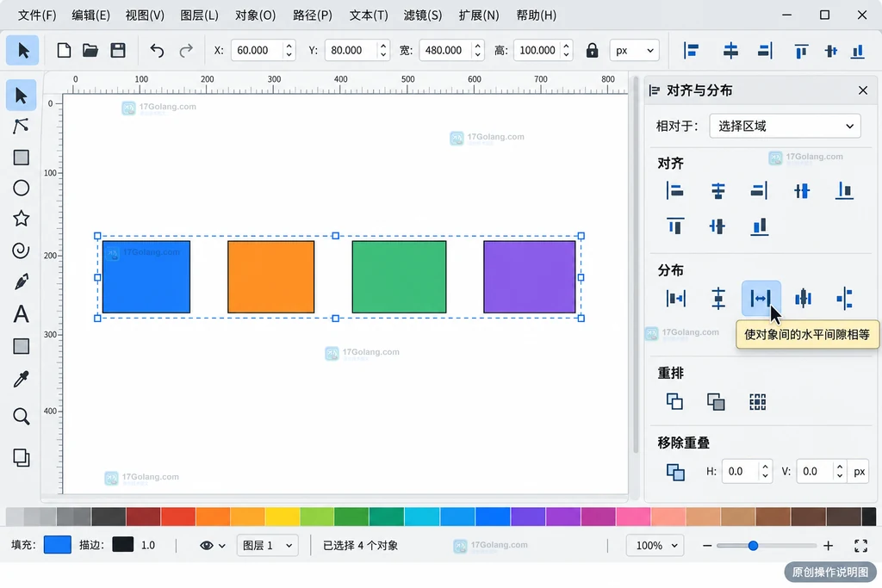Click the black stroke color swatch
Viewport: 882px width, 588px height.
coord(122,544)
